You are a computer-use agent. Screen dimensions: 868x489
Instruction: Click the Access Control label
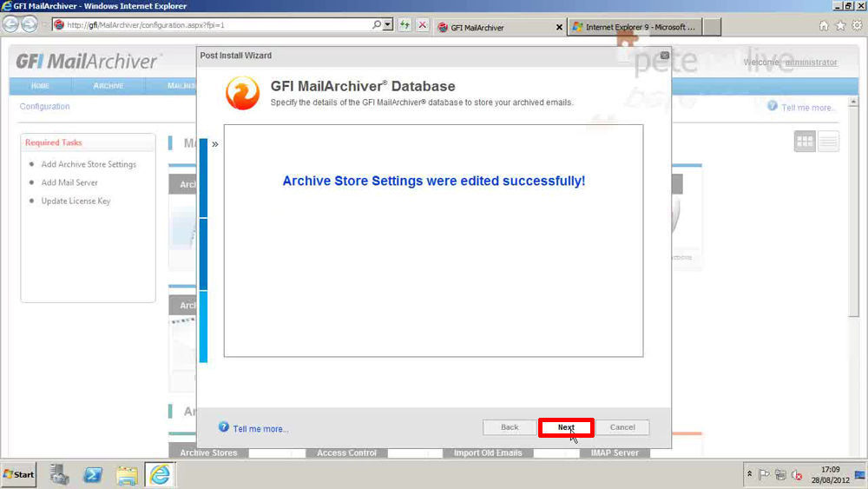pyautogui.click(x=346, y=453)
